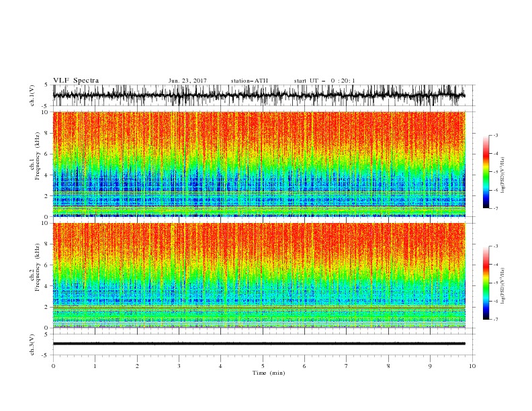Click the ch.2 spectrogram color bar
The image size is (532, 411).
click(x=486, y=283)
